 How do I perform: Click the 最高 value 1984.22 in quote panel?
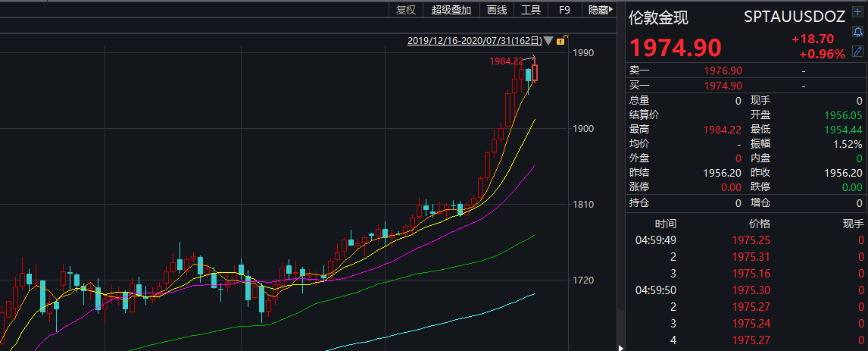[x=723, y=130]
